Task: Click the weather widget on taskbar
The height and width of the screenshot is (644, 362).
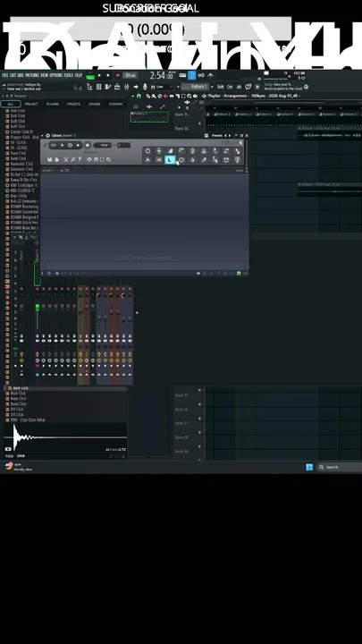Action: (18, 467)
